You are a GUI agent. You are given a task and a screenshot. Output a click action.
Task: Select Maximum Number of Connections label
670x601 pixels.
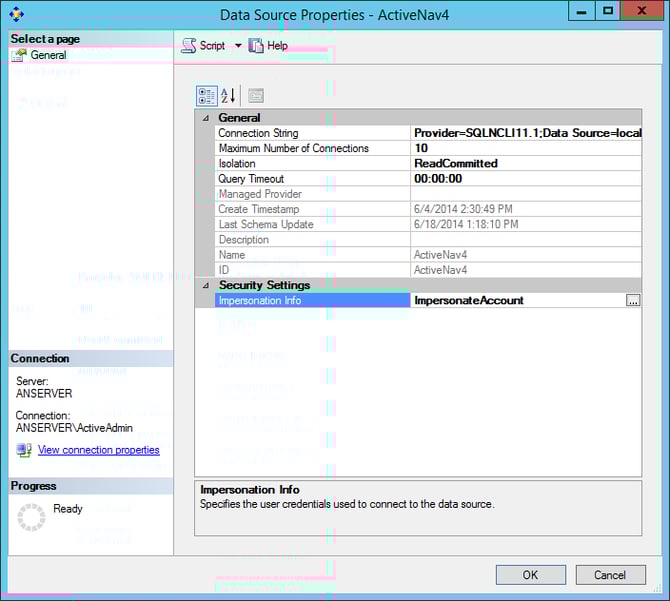coord(294,148)
